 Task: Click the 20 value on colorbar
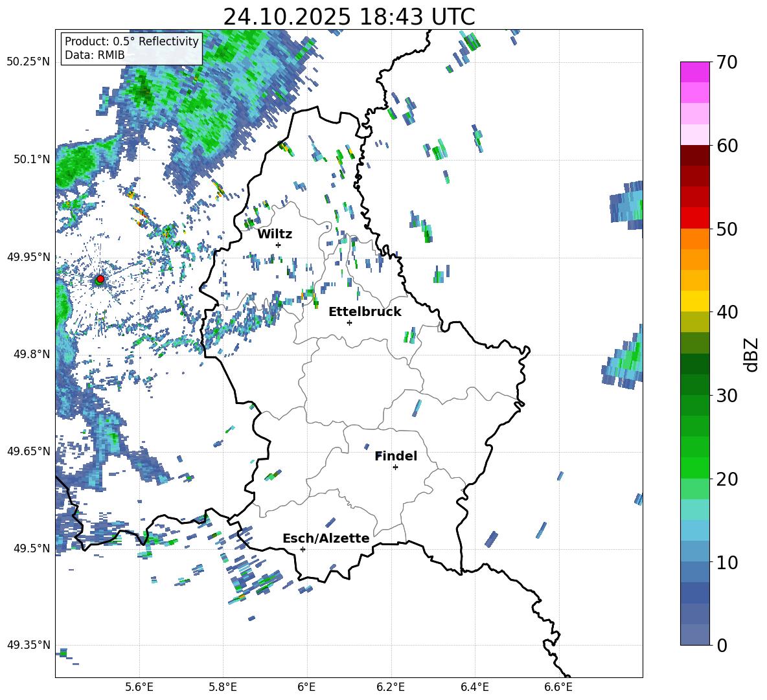click(x=726, y=479)
